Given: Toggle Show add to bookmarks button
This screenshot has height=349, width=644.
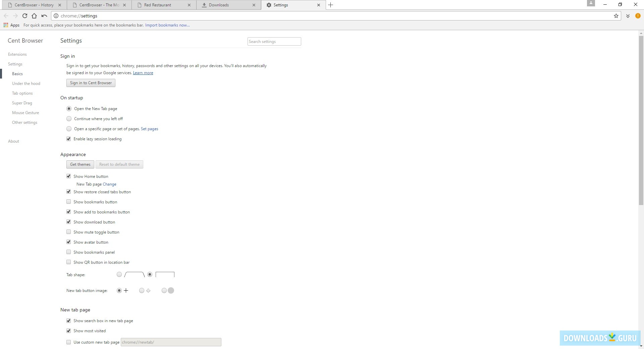Looking at the screenshot, I should click(69, 212).
